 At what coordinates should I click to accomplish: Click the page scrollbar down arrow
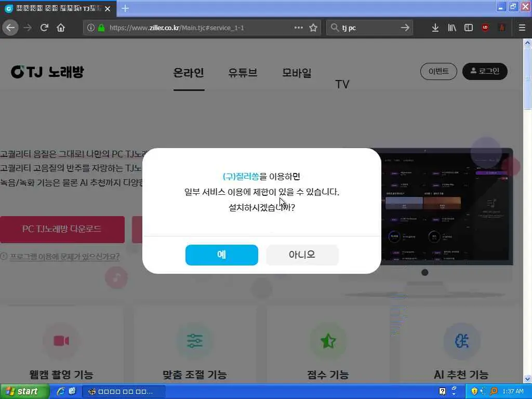tap(527, 379)
